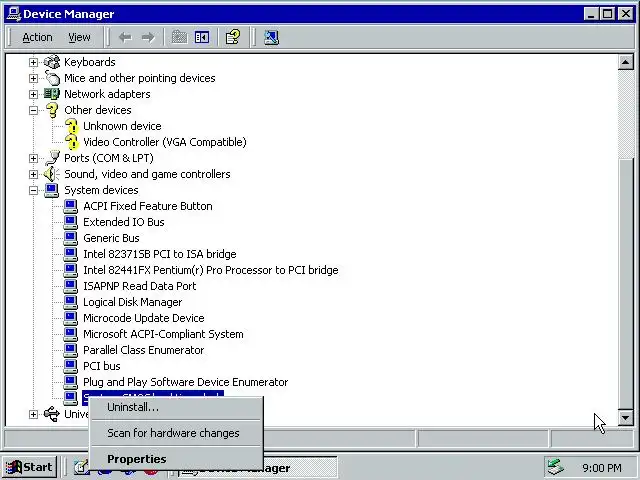The image size is (640, 480).
Task: Click the Generic Bus device icon
Action: [x=71, y=238]
